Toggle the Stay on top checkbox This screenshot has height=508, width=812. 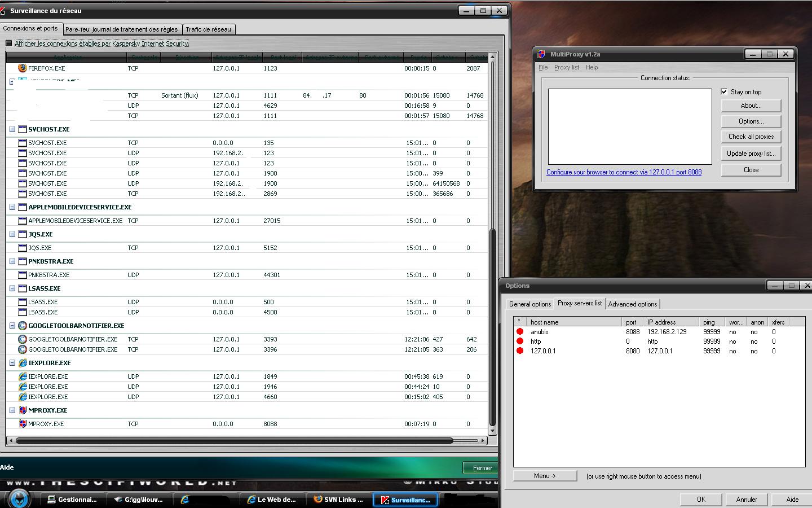pyautogui.click(x=725, y=91)
